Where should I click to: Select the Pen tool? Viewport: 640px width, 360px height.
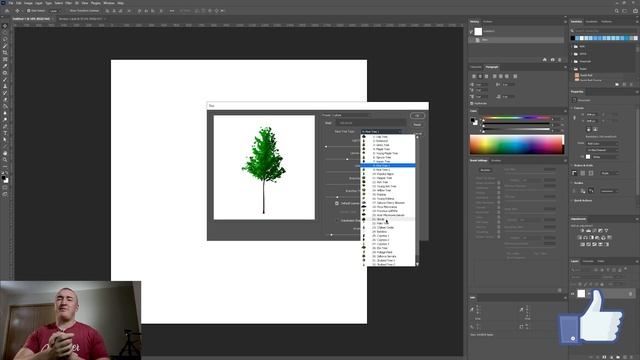click(5, 127)
